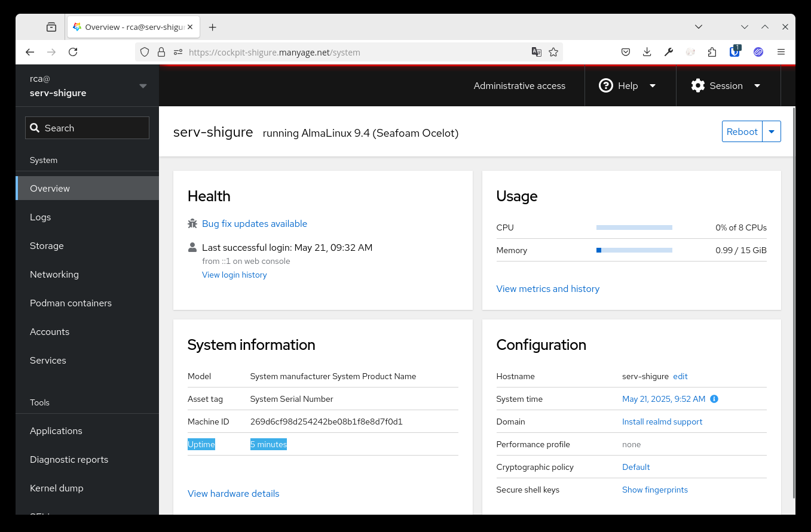Click the Machine ID value 269d6cf98d25...
811x532 pixels.
click(x=326, y=422)
